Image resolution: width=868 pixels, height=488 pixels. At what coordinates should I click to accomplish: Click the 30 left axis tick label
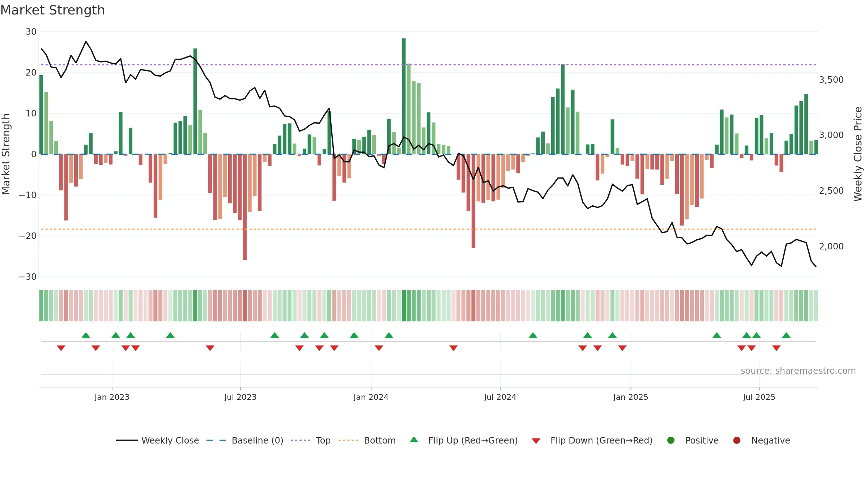coord(31,32)
